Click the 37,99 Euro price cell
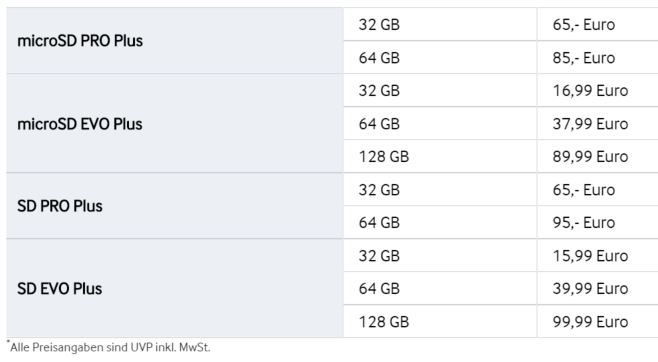Viewport: 658px width, 362px height. (598, 123)
